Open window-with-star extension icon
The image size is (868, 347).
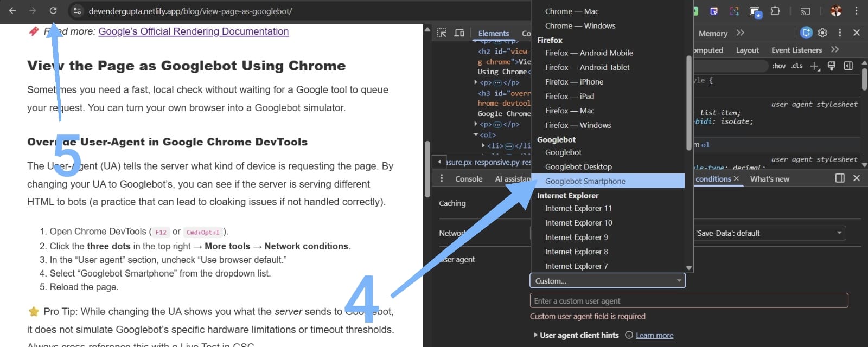(755, 11)
